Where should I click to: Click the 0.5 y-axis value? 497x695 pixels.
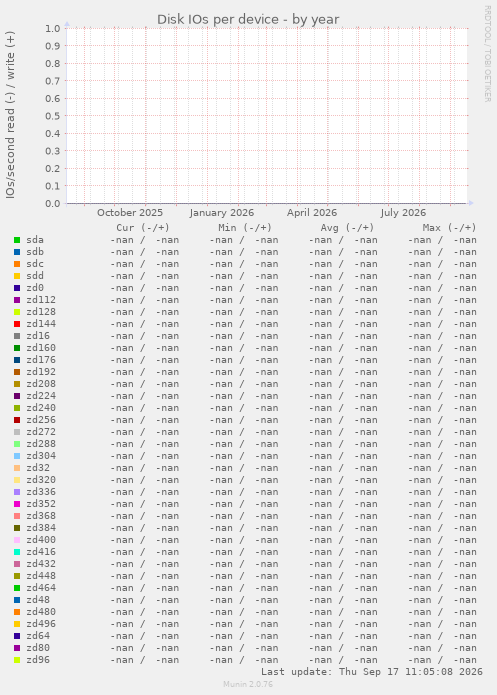(x=52, y=116)
